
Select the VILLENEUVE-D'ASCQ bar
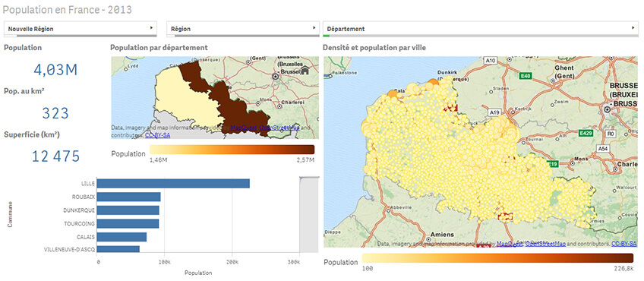pyautogui.click(x=118, y=249)
